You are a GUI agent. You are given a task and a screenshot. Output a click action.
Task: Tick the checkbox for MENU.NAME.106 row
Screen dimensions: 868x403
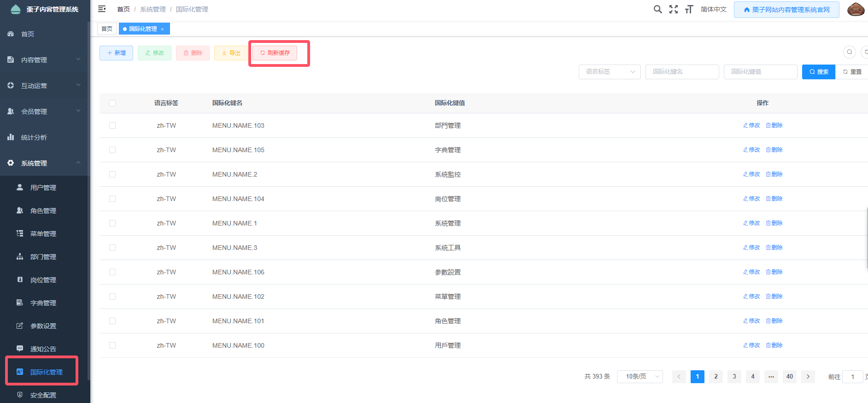point(112,272)
